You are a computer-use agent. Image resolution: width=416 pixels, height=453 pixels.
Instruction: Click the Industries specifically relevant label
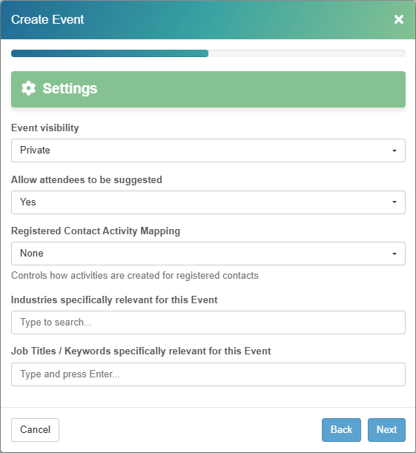pyautogui.click(x=114, y=300)
